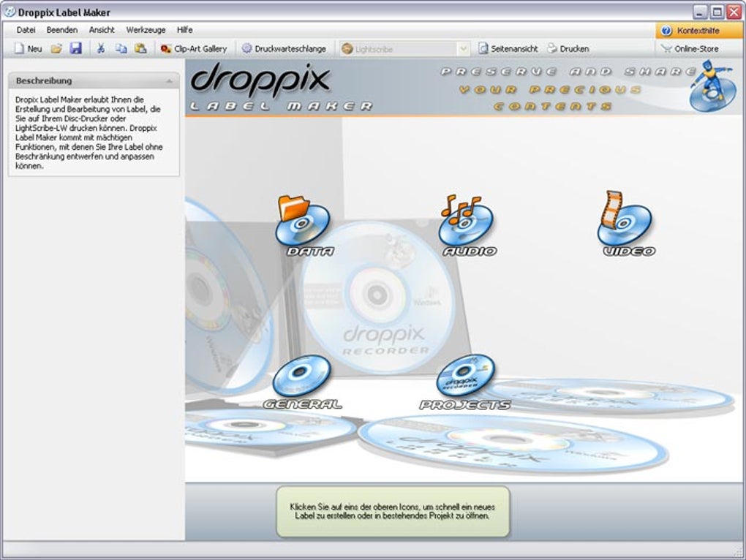Open the Hilfe menu
Screen dimensions: 746x560
click(184, 30)
